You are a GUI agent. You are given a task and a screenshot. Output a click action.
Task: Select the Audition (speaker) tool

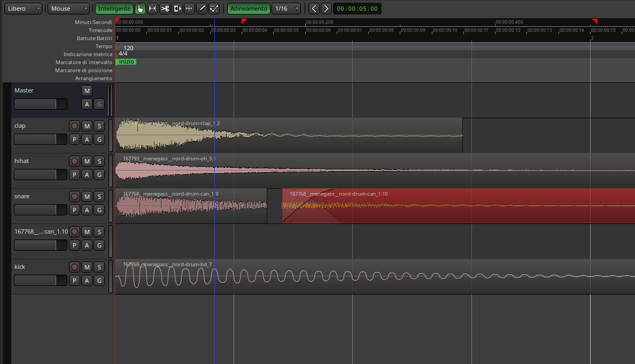(x=177, y=9)
